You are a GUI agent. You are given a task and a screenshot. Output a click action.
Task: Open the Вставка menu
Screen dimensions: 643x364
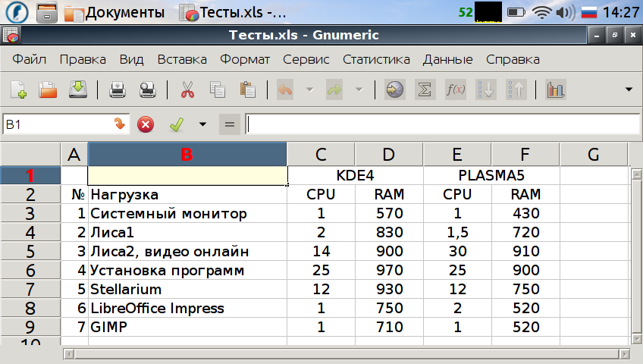coord(182,59)
